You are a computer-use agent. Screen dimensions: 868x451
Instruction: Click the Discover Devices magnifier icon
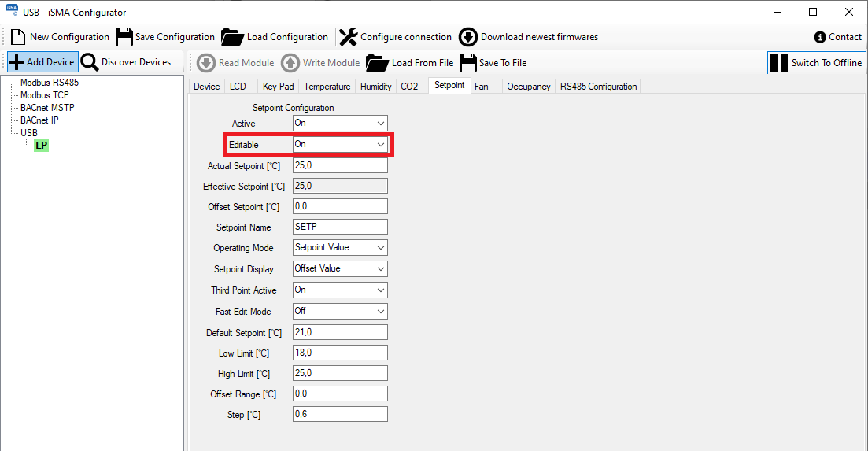[x=90, y=62]
